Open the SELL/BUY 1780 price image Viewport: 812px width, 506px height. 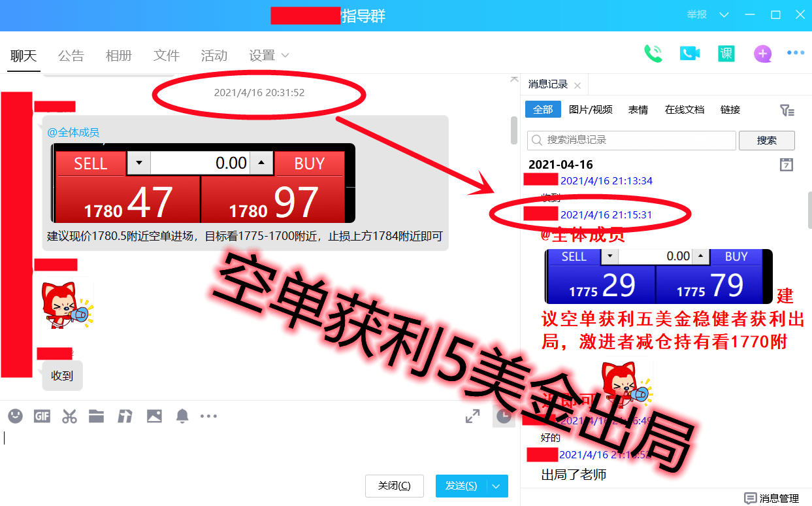pyautogui.click(x=203, y=183)
